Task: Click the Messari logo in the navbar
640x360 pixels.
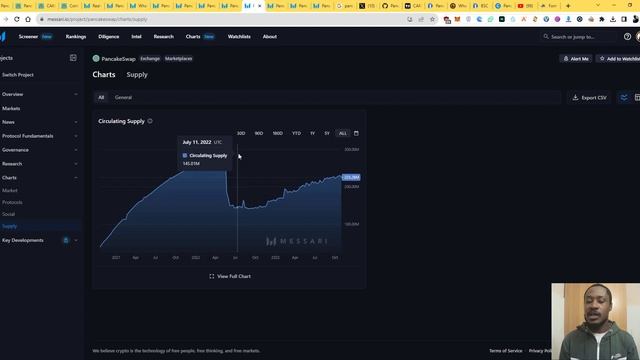Action: [x=3, y=36]
